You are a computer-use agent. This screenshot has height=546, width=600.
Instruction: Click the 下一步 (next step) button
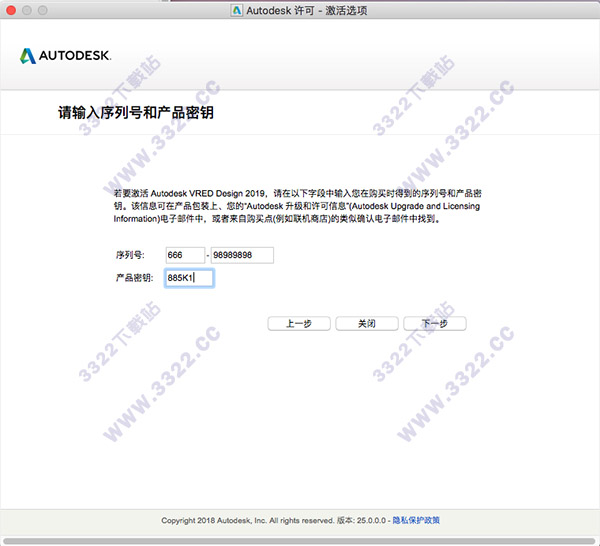(x=435, y=324)
